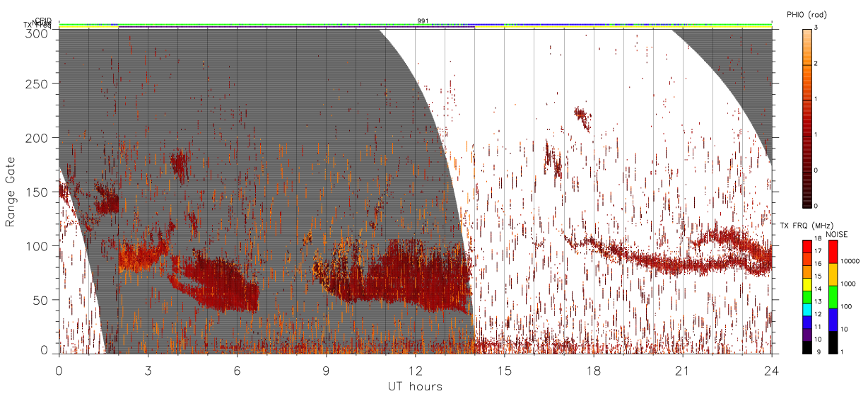Click the '150' tick on the Range Gate axis
Viewport: 868px width, 401px height.
(x=37, y=192)
